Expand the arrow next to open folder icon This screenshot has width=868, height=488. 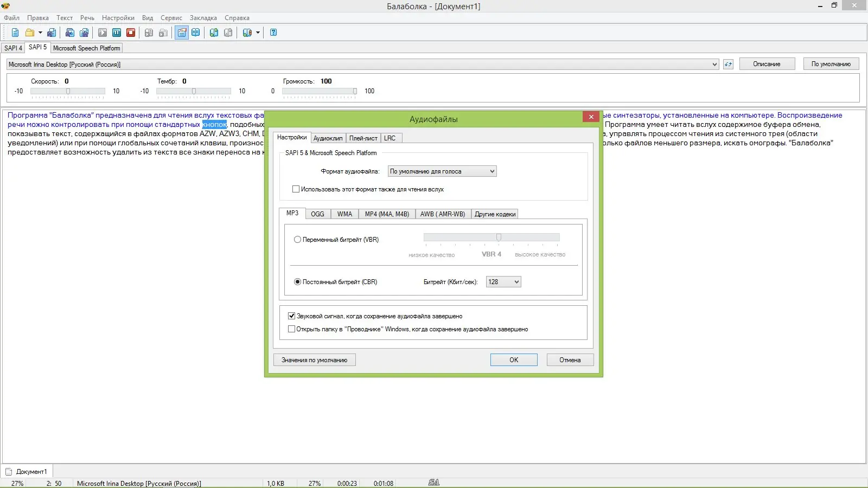point(40,33)
